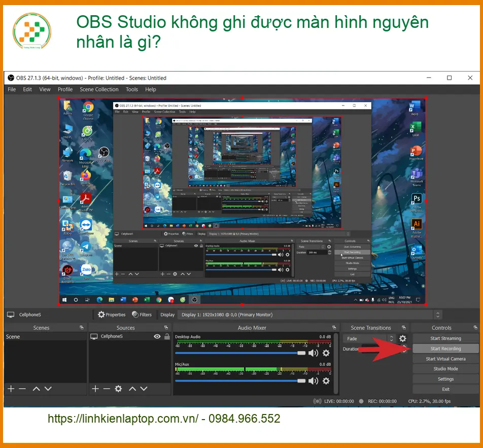
Task: Open the Tools menu in main OBS window
Action: (x=132, y=89)
